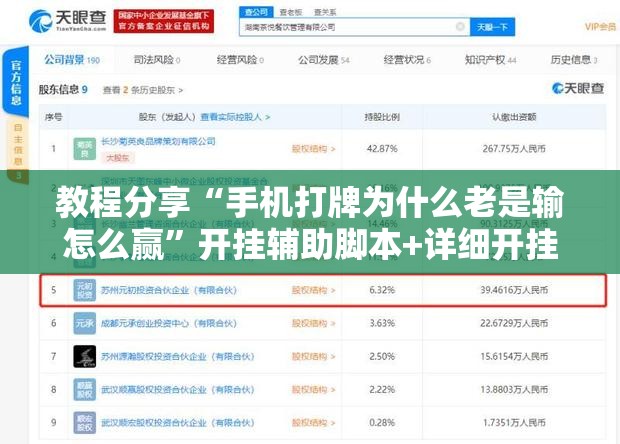Screen dimensions: 620x444
Task: Select the 历史信息 tab
Action: pos(574,60)
